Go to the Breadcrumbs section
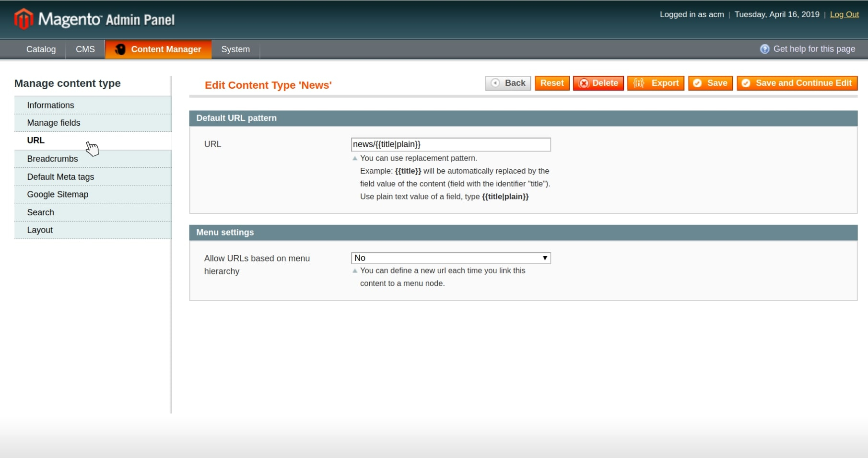 click(x=52, y=159)
